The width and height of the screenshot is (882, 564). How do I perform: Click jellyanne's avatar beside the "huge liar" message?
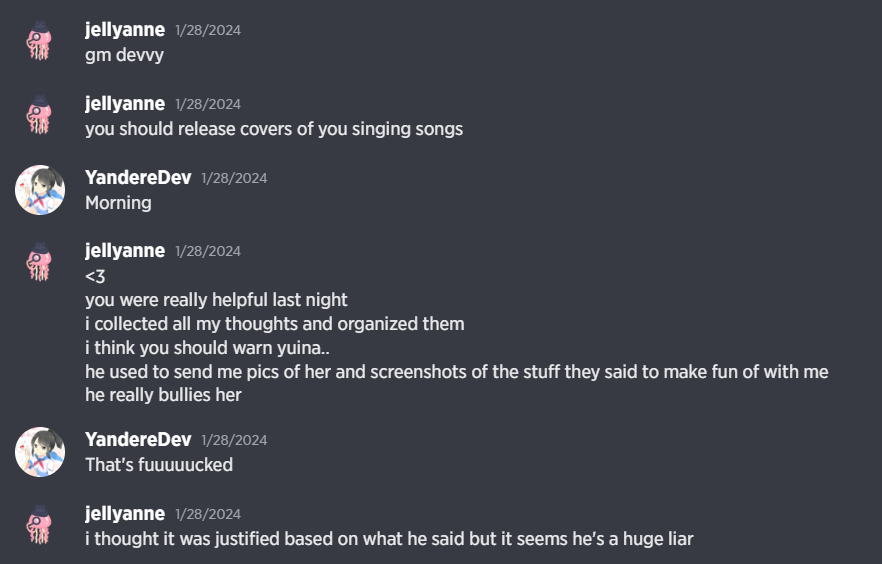pos(40,526)
